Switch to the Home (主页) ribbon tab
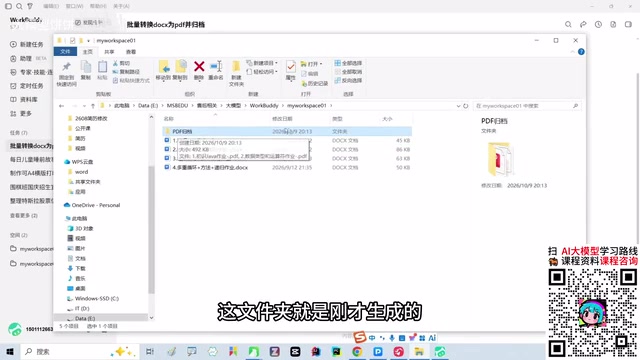The height and width of the screenshot is (360, 640). [88, 52]
